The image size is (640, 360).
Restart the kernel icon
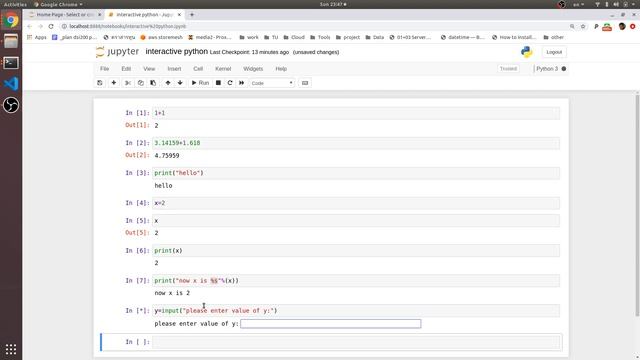(230, 83)
